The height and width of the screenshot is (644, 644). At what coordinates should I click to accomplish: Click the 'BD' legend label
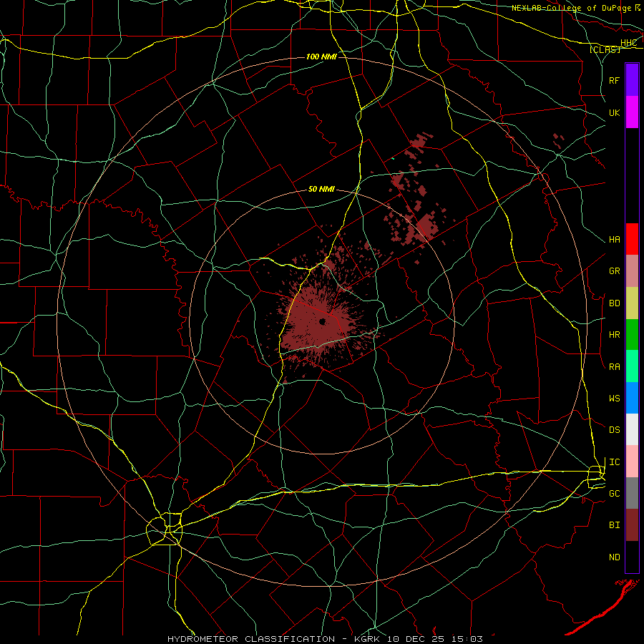[615, 303]
